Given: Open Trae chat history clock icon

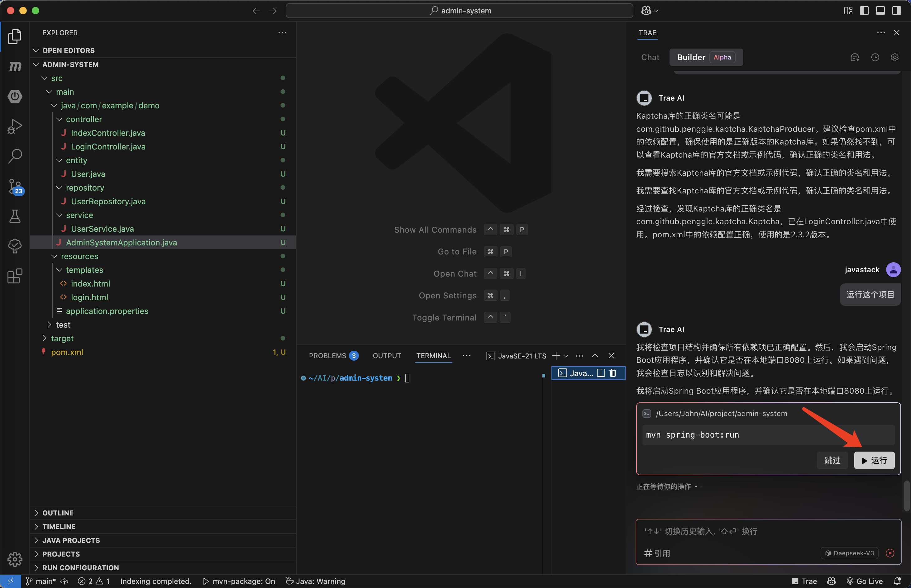Looking at the screenshot, I should point(875,57).
